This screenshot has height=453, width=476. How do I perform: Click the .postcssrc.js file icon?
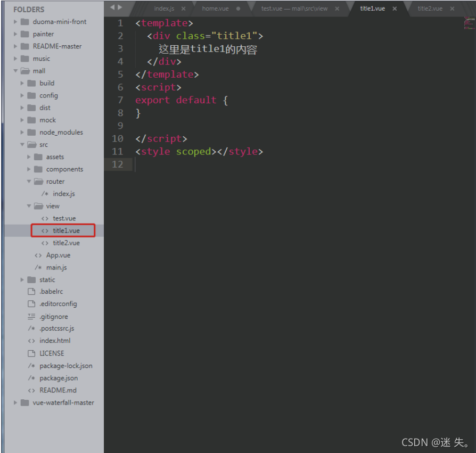[31, 328]
